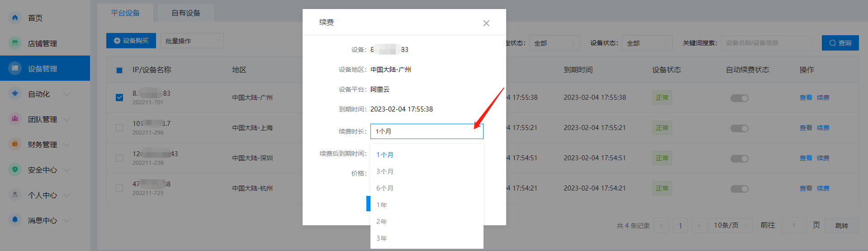Click the personal center (个人中心) user icon

click(x=15, y=195)
